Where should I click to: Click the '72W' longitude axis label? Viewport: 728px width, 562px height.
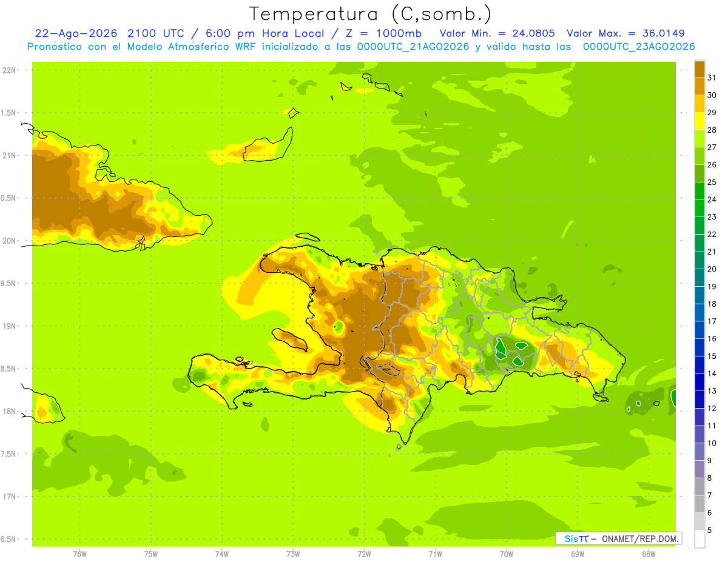point(364,554)
